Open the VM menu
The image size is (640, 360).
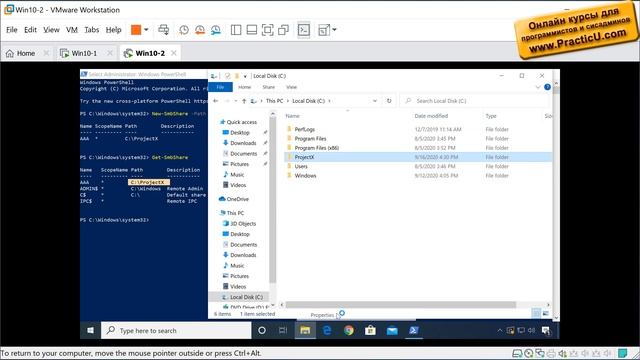coord(72,30)
